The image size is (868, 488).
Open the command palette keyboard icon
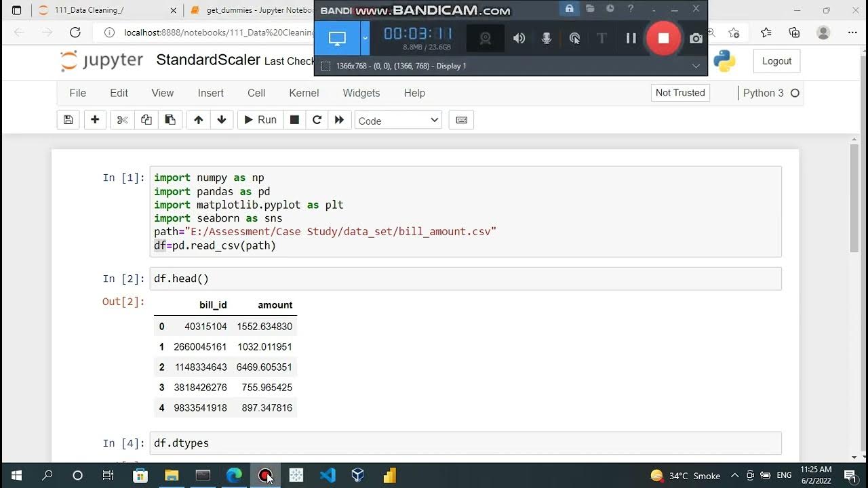tap(461, 120)
